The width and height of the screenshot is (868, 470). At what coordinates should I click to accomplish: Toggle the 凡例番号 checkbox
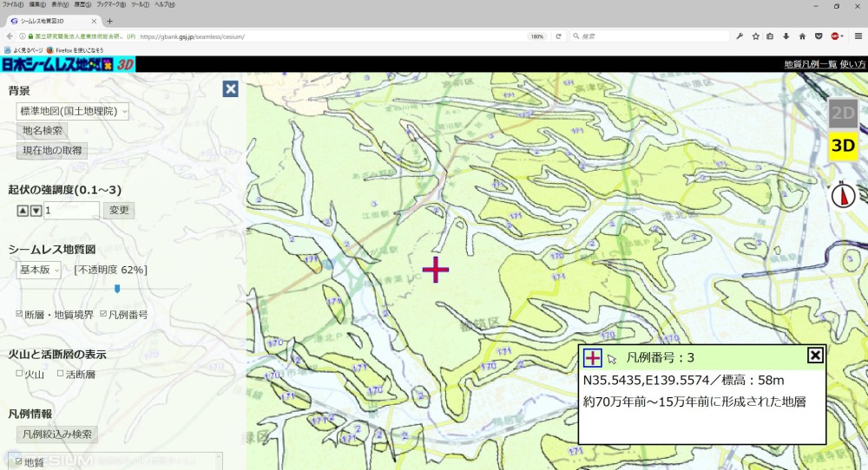104,314
